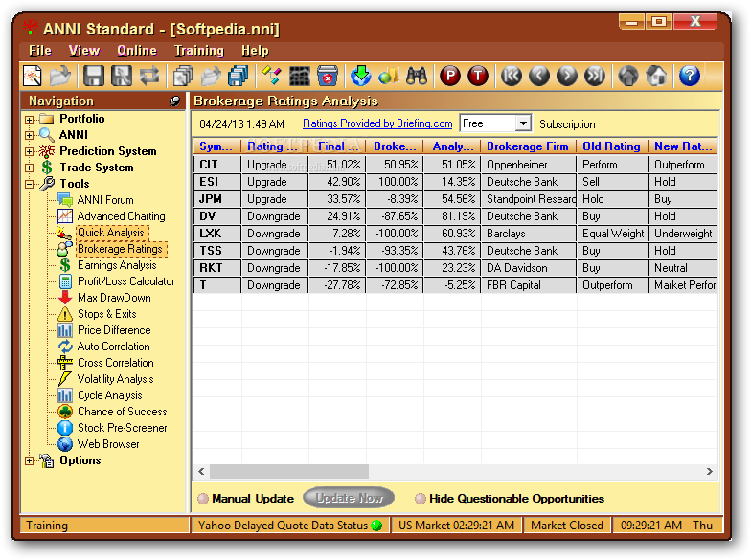Click the New document toolbar icon
751x560 pixels.
tap(33, 77)
